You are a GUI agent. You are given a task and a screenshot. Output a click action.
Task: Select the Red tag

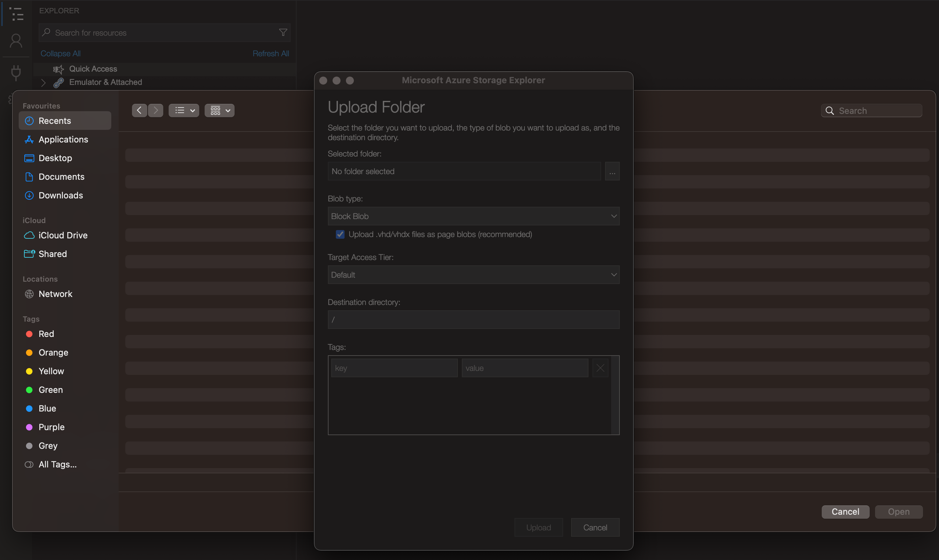pyautogui.click(x=65, y=334)
